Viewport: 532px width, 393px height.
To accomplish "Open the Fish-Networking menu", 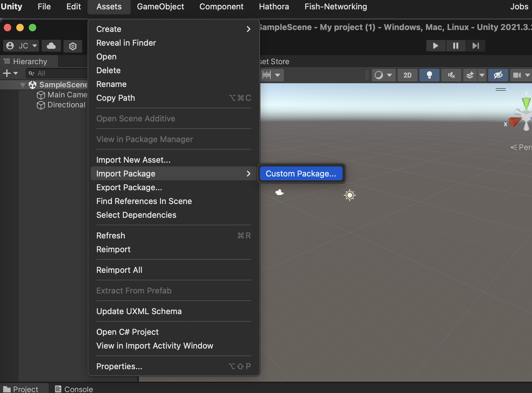I will coord(336,7).
